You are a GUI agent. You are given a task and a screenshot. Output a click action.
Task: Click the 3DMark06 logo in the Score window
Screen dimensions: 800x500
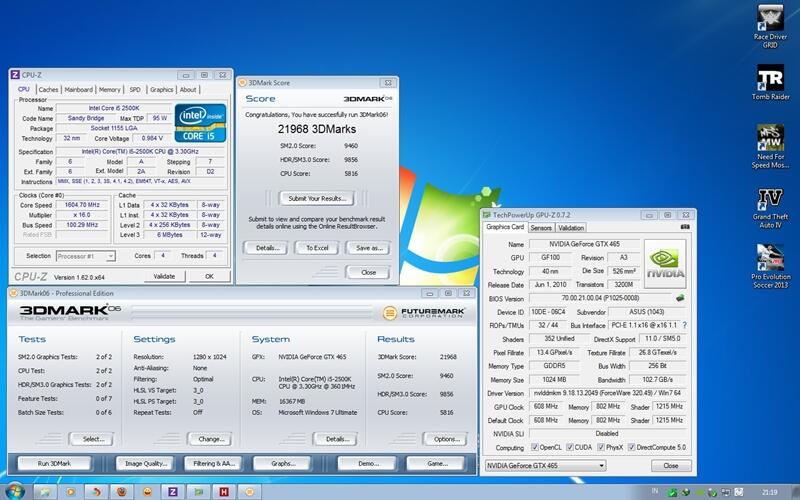(x=367, y=98)
